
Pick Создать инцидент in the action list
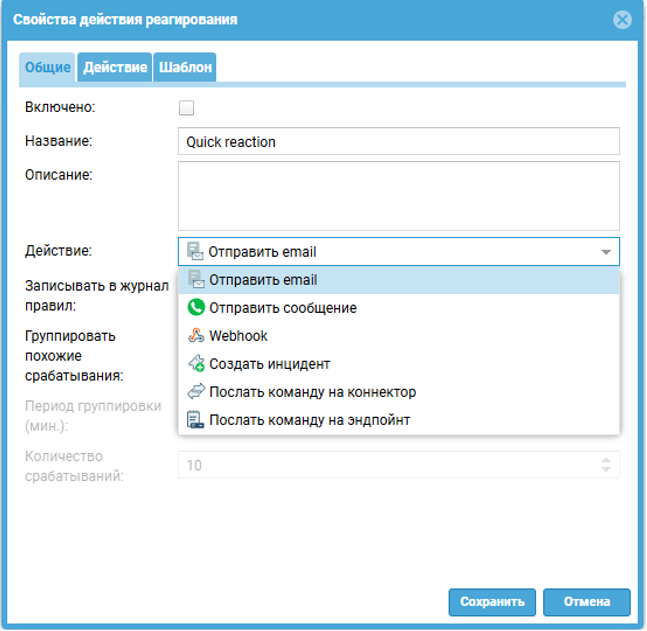[269, 364]
